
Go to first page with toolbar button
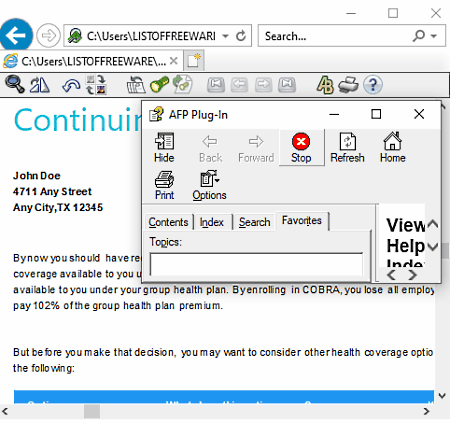tap(216, 85)
